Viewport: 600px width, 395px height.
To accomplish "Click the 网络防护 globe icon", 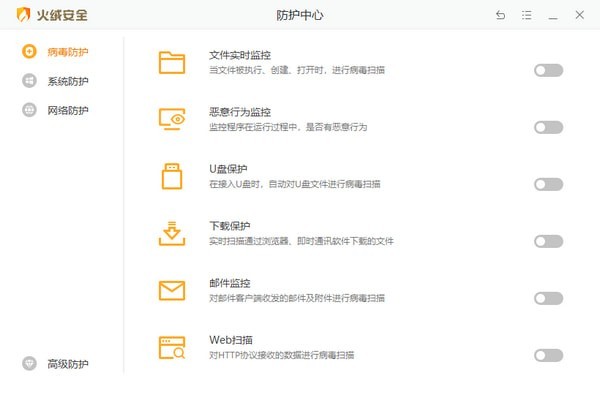I will 29,110.
